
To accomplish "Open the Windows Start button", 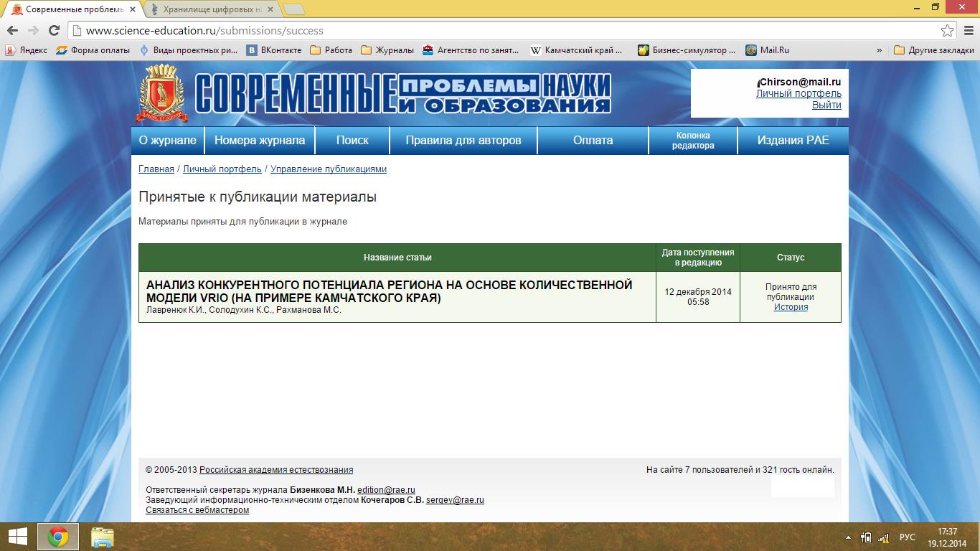I will (x=17, y=537).
